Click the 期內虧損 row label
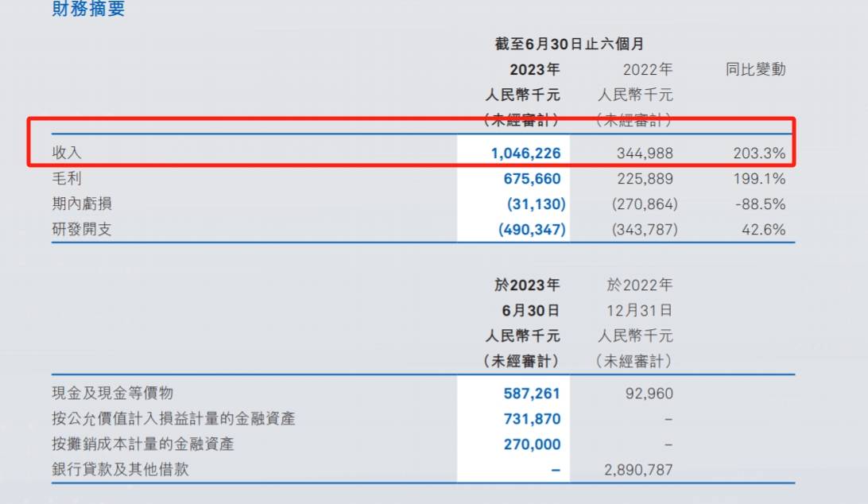 pyautogui.click(x=82, y=204)
